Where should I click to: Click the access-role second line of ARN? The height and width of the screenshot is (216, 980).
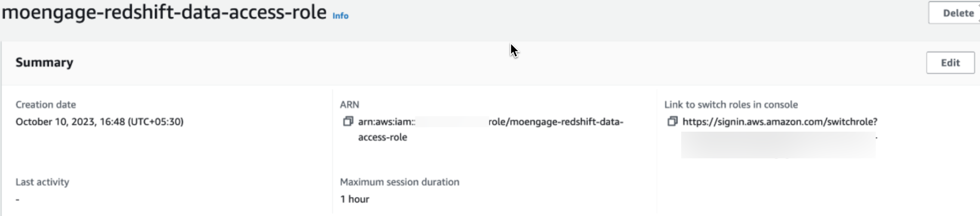click(382, 137)
